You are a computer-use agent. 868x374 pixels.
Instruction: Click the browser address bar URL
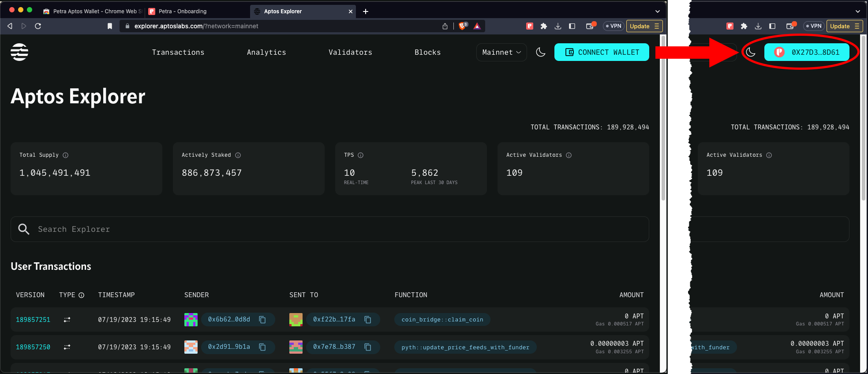pyautogui.click(x=196, y=26)
